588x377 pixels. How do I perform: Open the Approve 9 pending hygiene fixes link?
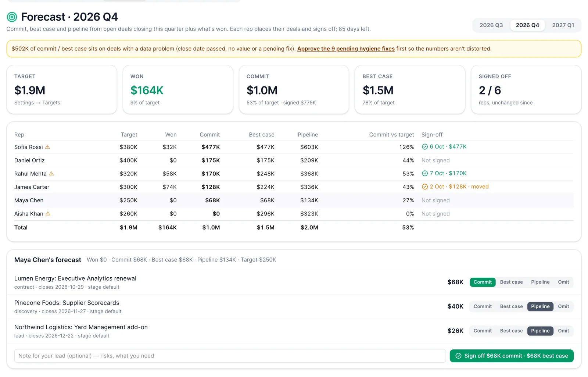346,49
